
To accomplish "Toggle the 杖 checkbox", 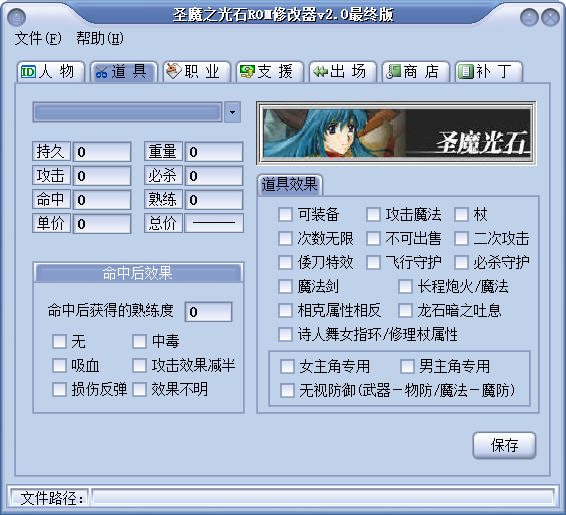I will pyautogui.click(x=461, y=214).
